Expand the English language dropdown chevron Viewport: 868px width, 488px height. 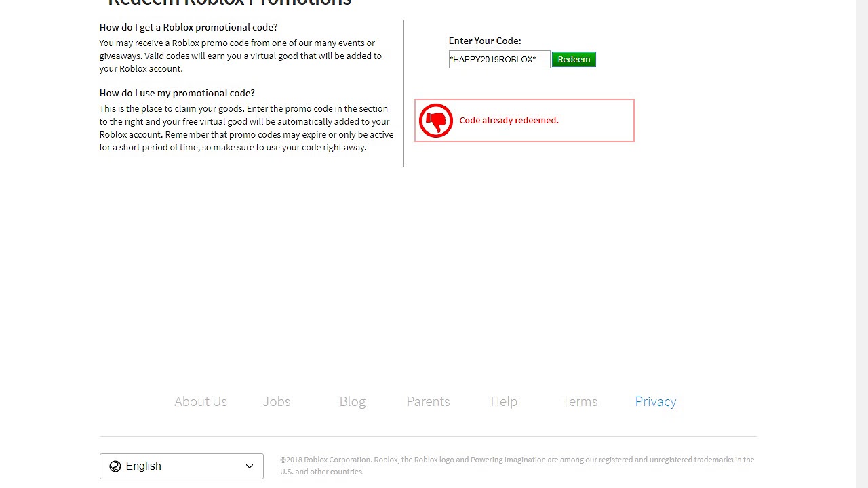(x=250, y=466)
